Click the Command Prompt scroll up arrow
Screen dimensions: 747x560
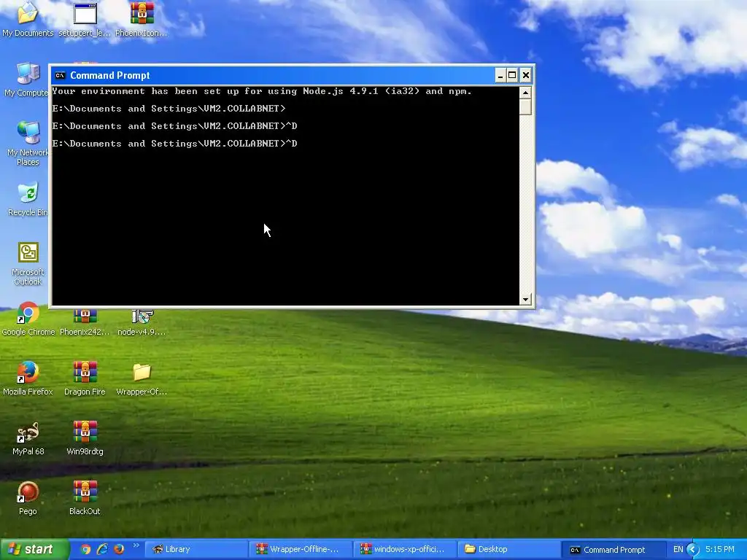(x=525, y=93)
